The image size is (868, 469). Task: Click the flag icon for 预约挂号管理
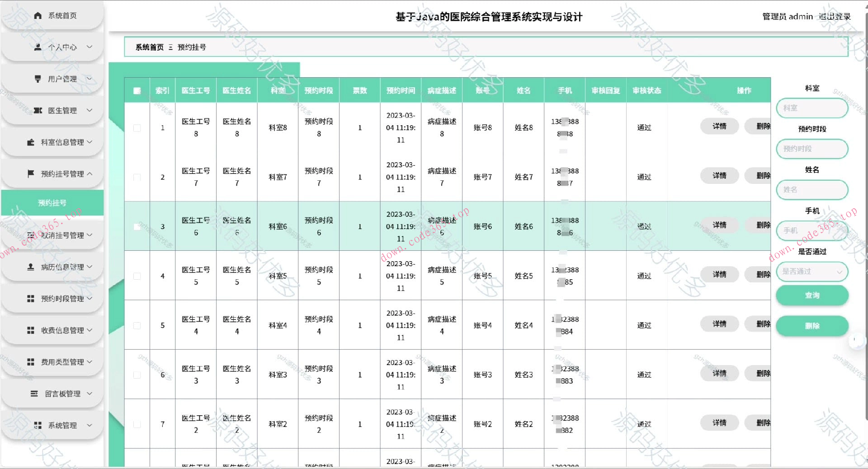[31, 174]
